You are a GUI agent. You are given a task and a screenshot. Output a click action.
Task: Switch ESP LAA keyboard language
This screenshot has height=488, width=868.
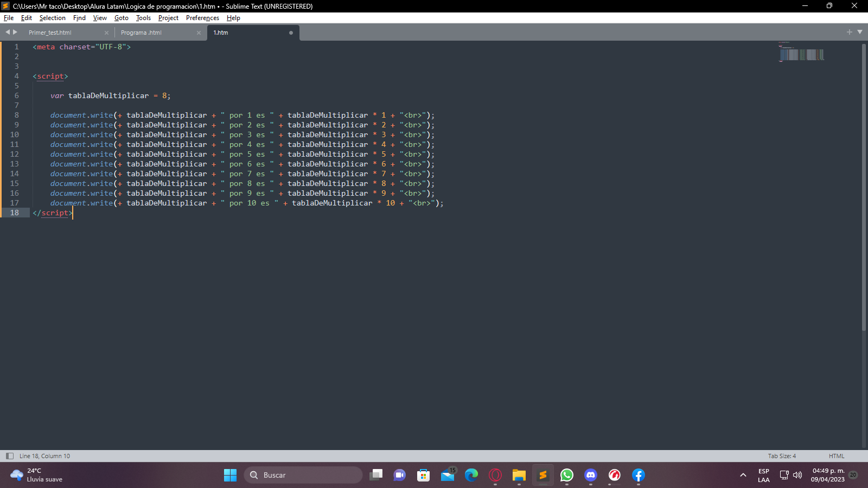point(764,475)
